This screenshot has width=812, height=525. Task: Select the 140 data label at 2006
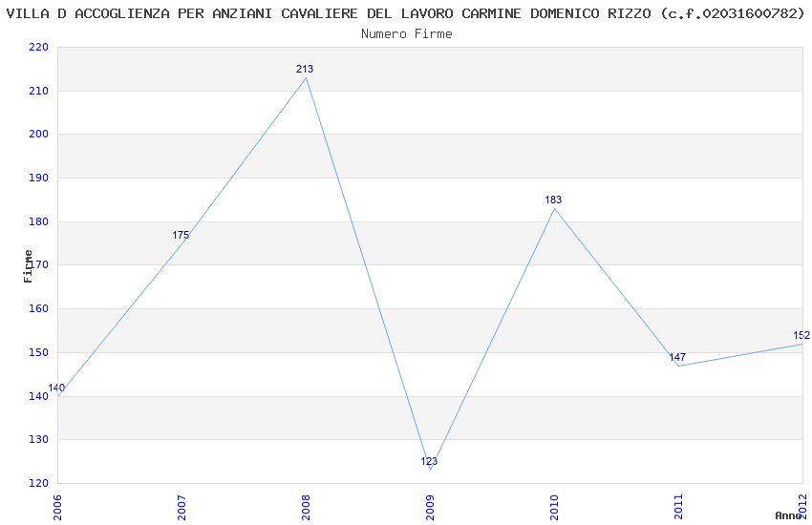click(x=56, y=388)
